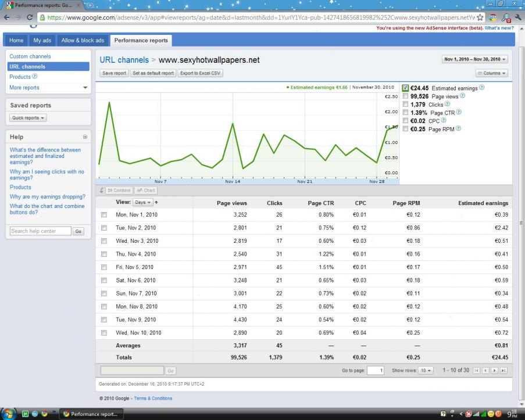Click the help icon next to Estimated earnings
The image size is (525, 420).
pos(481,88)
